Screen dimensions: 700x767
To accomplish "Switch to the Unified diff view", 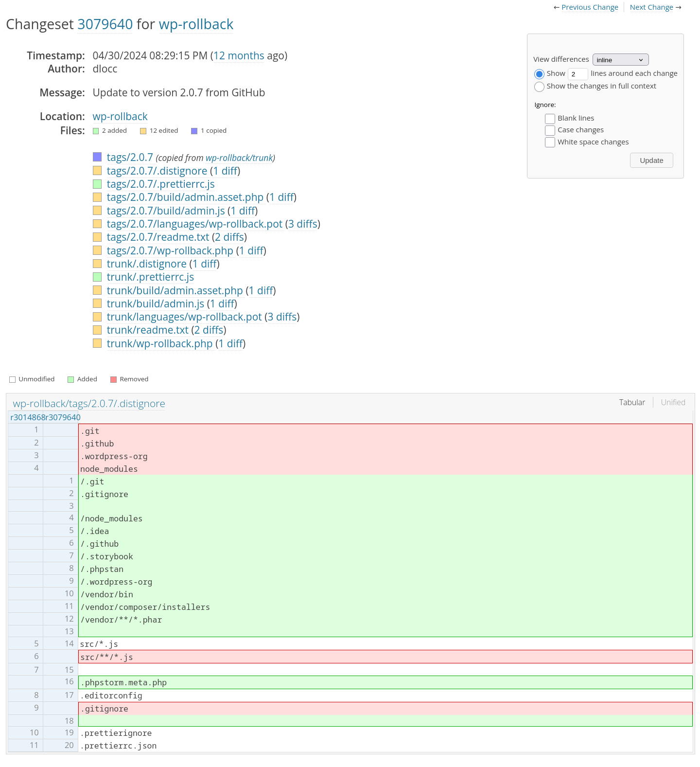I will (x=673, y=402).
